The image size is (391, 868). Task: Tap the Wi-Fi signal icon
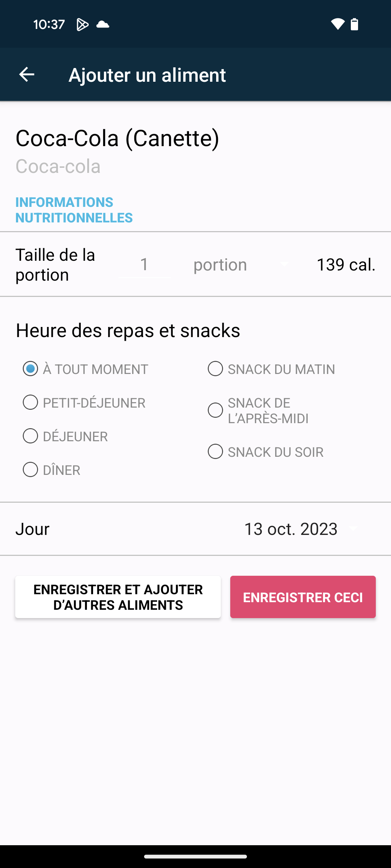(337, 24)
